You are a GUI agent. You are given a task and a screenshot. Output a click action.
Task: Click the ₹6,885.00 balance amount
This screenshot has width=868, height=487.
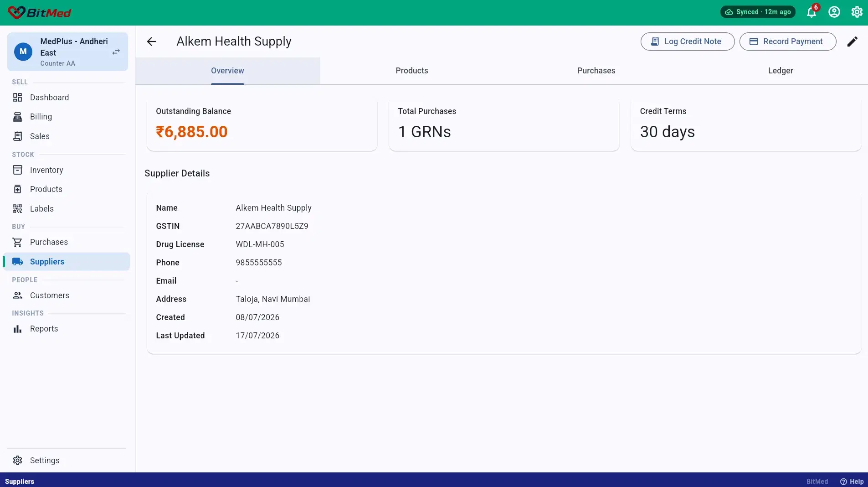click(x=192, y=132)
